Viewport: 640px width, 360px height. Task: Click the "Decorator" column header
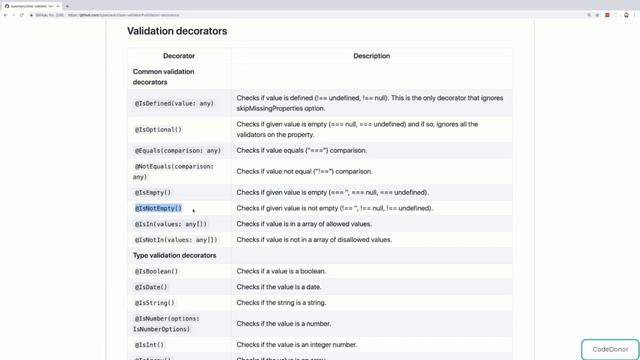(179, 56)
